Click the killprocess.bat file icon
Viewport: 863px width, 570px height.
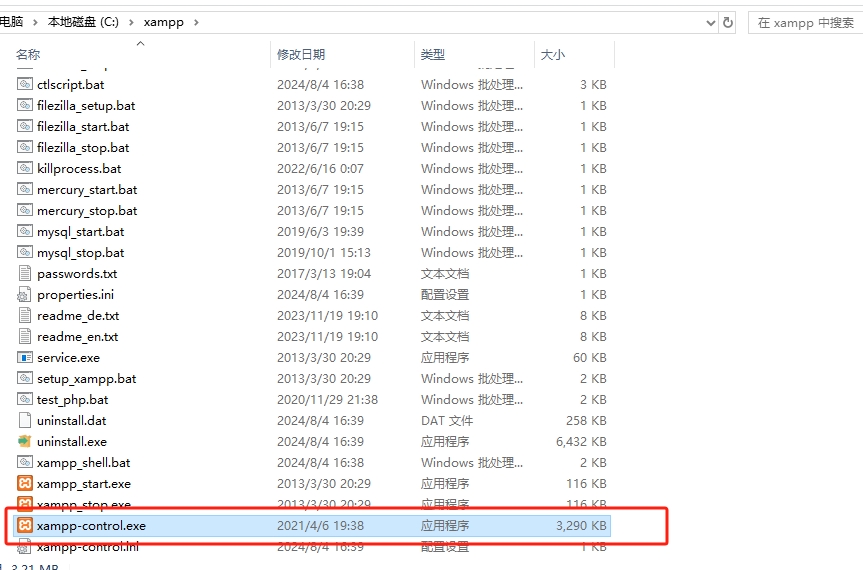coord(25,168)
